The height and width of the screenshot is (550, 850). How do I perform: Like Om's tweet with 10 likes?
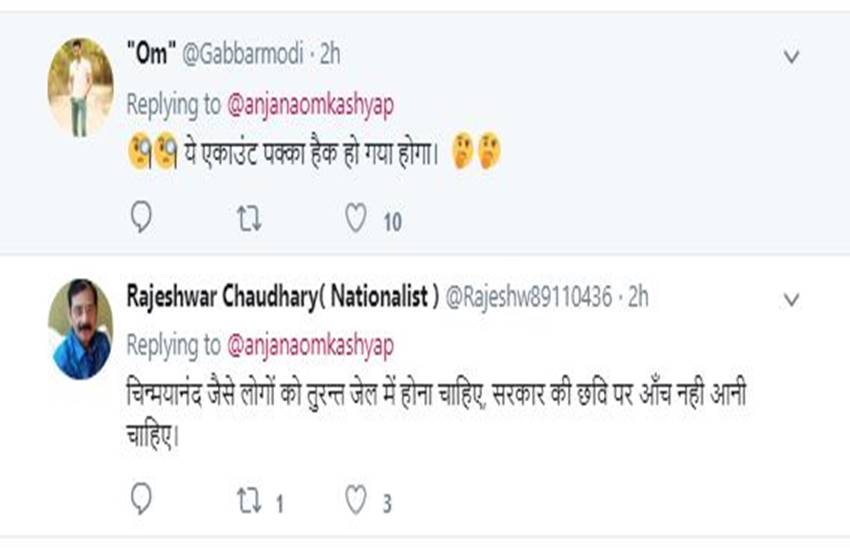pos(356,218)
